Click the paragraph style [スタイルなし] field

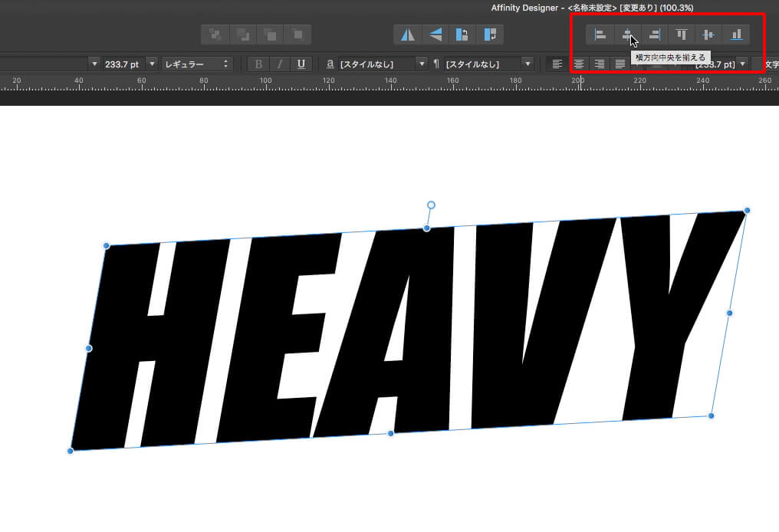482,64
